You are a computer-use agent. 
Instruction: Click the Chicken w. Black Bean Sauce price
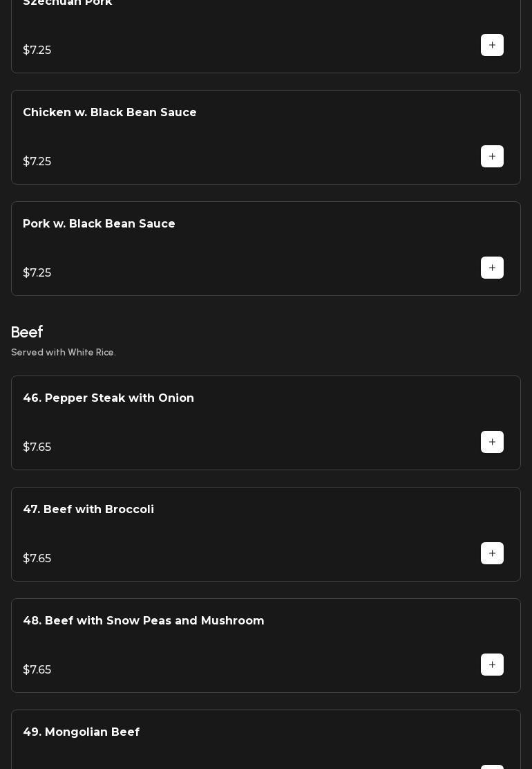(x=37, y=162)
